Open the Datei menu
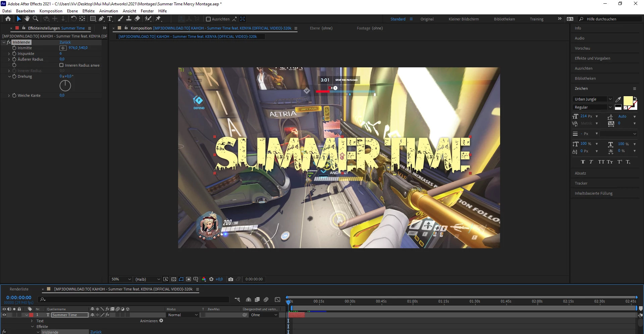The height and width of the screenshot is (334, 644). (x=7, y=11)
